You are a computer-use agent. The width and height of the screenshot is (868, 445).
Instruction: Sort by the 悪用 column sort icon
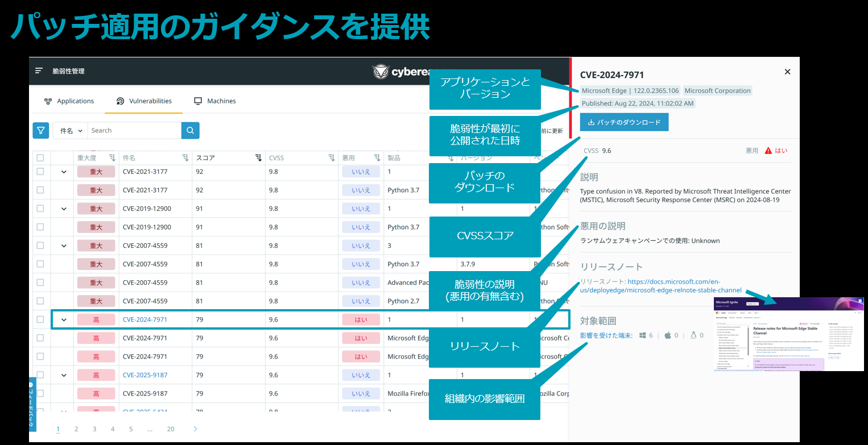pyautogui.click(x=377, y=158)
